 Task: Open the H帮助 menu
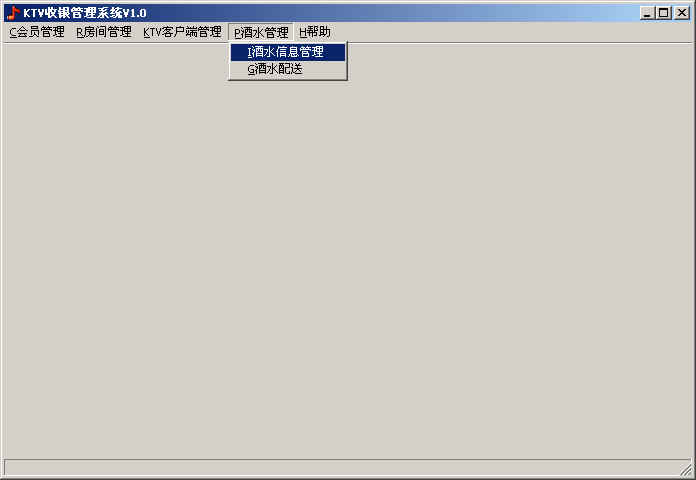pos(315,32)
